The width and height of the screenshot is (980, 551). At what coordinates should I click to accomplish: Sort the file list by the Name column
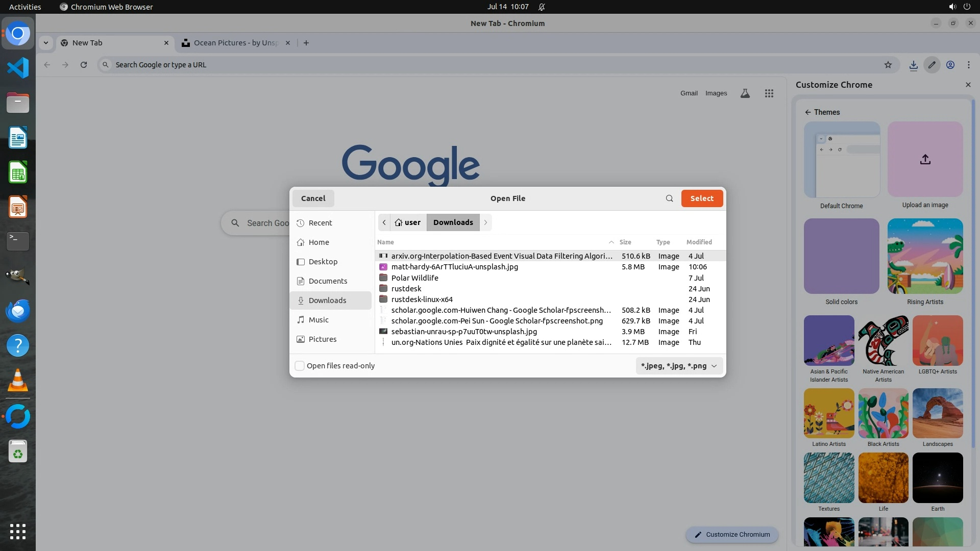pyautogui.click(x=386, y=242)
